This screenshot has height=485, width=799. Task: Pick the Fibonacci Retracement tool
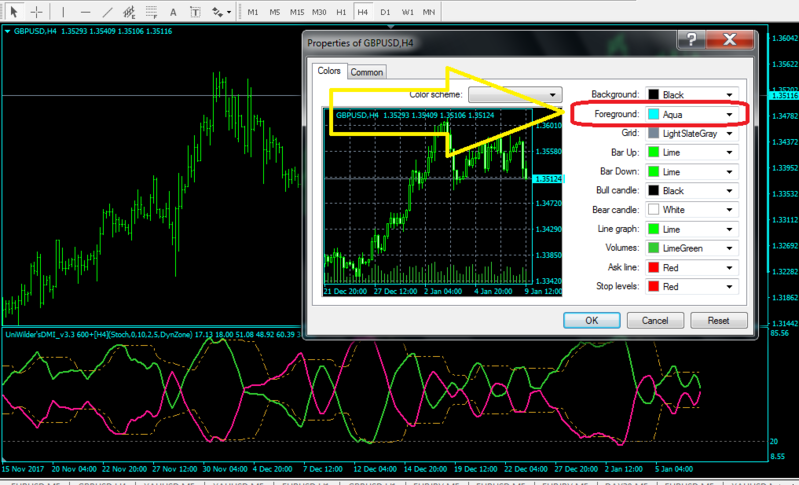click(x=151, y=11)
